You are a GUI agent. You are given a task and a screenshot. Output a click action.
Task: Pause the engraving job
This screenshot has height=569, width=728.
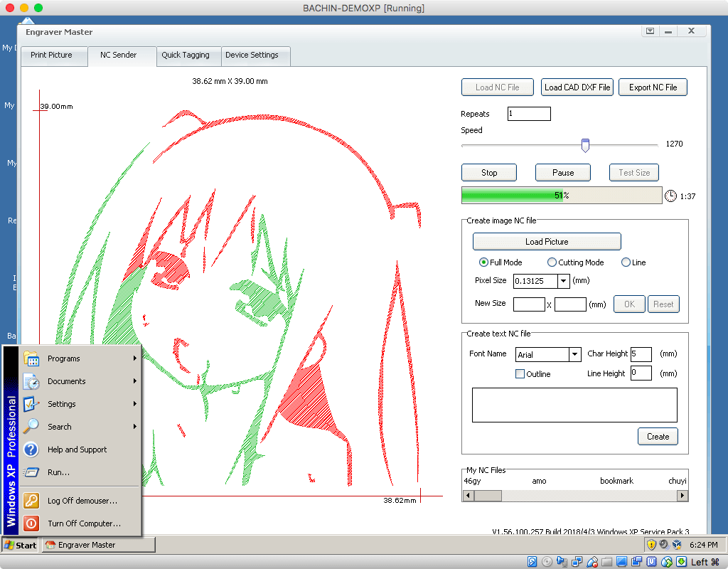(563, 172)
